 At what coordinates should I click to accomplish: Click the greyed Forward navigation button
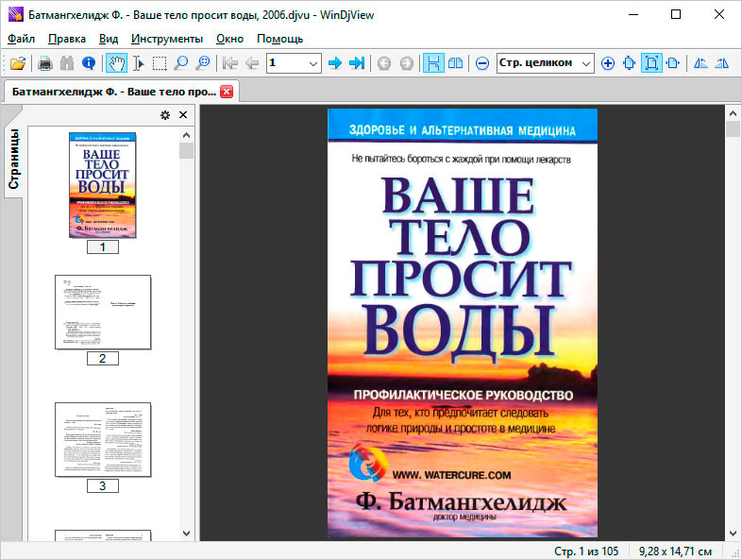[x=406, y=63]
